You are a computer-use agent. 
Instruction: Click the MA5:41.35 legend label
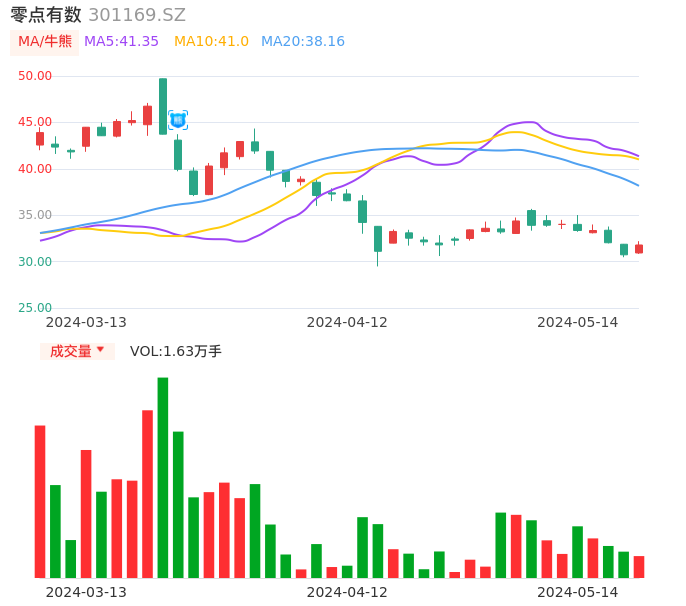coord(121,42)
